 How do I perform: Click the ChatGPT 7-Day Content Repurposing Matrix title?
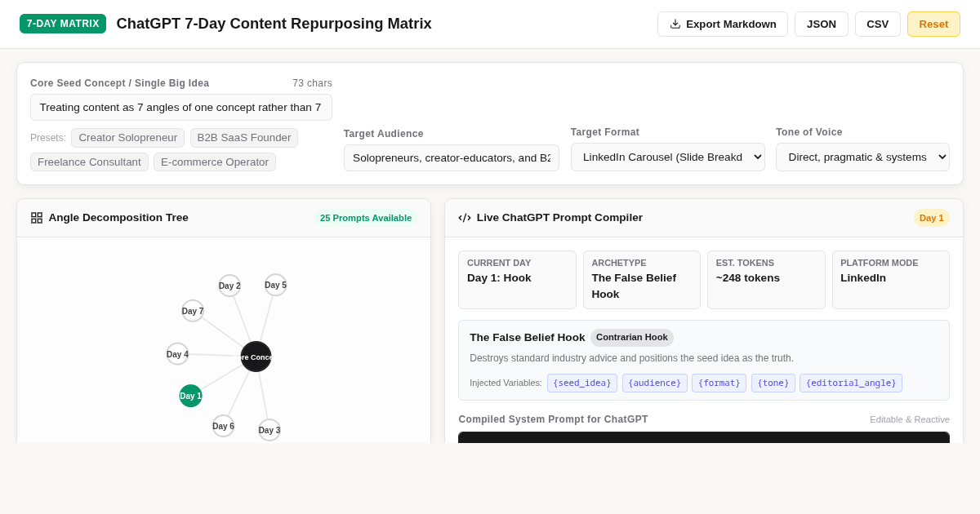[x=274, y=24]
